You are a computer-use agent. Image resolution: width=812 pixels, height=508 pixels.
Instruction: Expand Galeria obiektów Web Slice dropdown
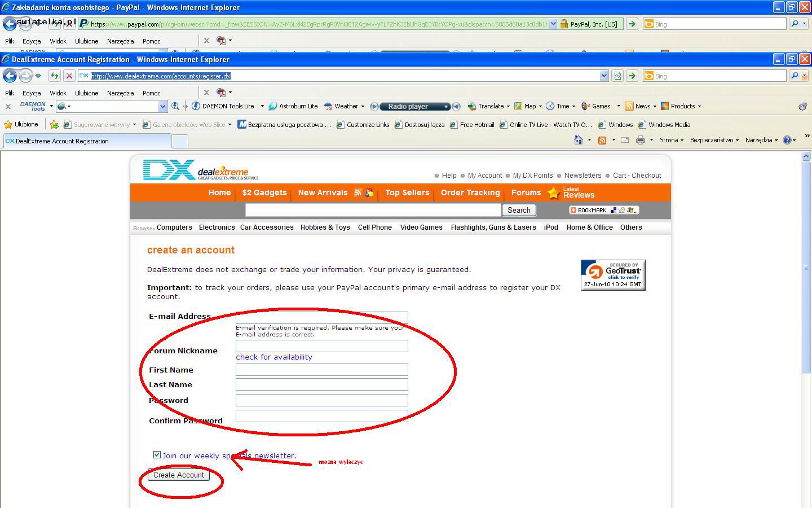[230, 125]
